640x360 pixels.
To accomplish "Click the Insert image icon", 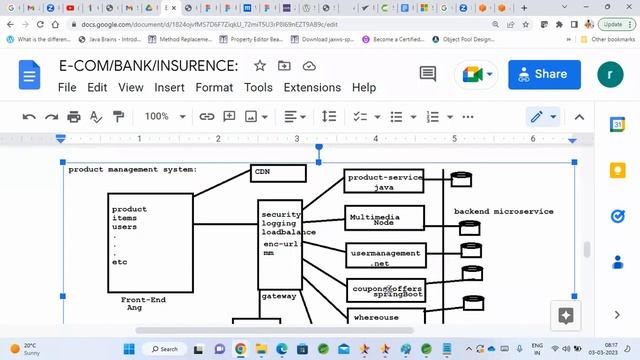I will tap(251, 117).
